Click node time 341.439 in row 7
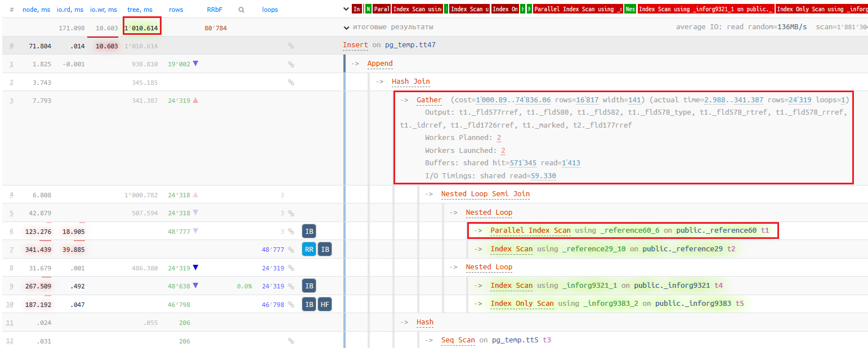 click(38, 250)
